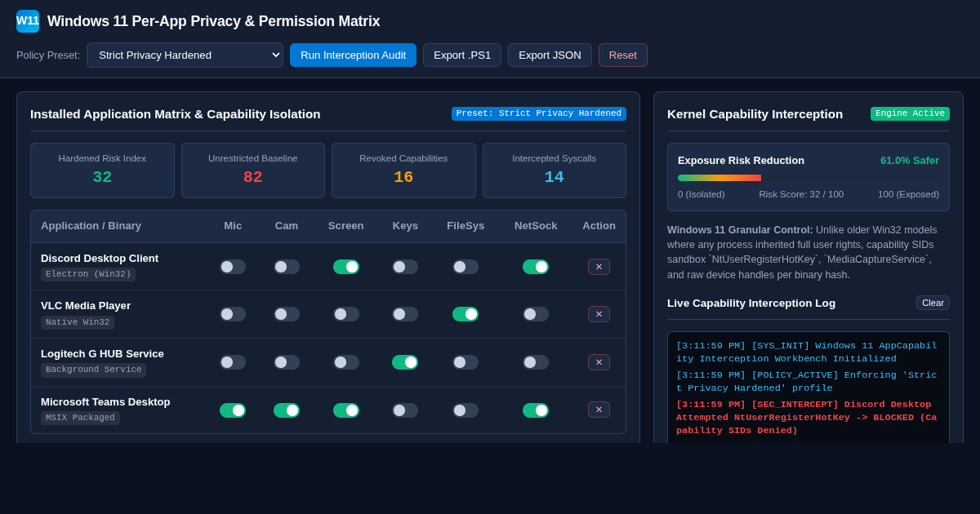Viewport: 980px width, 514px height.
Task: Disable NetSock for Discord Desktop Client
Action: (x=536, y=267)
